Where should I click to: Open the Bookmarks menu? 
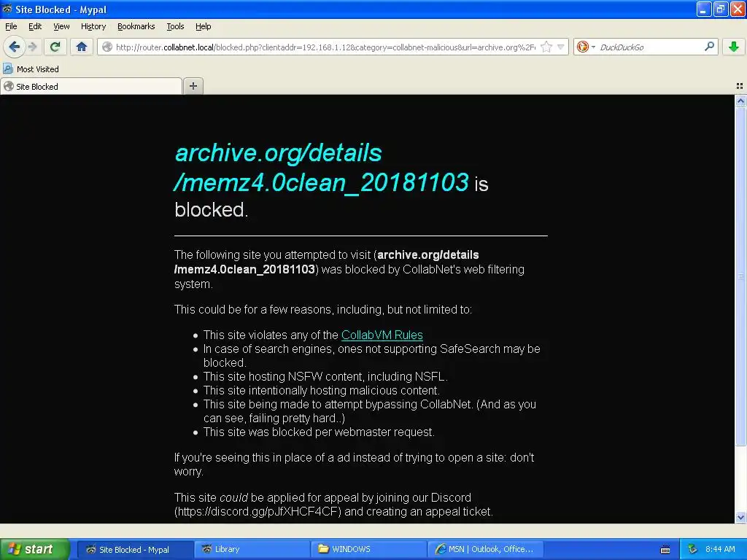136,26
